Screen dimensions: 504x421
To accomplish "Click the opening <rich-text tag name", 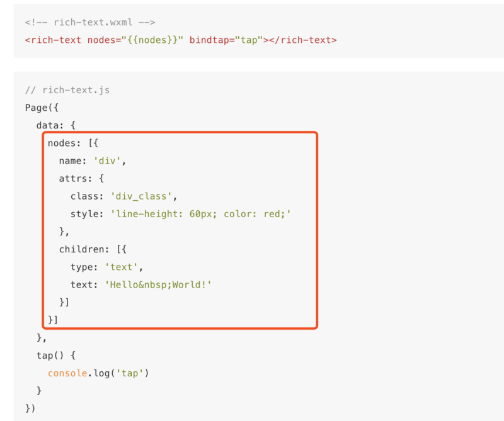I will [x=53, y=40].
